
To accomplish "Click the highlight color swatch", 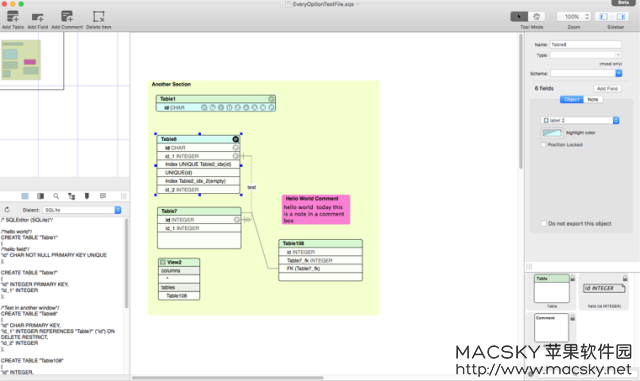I will pos(552,133).
